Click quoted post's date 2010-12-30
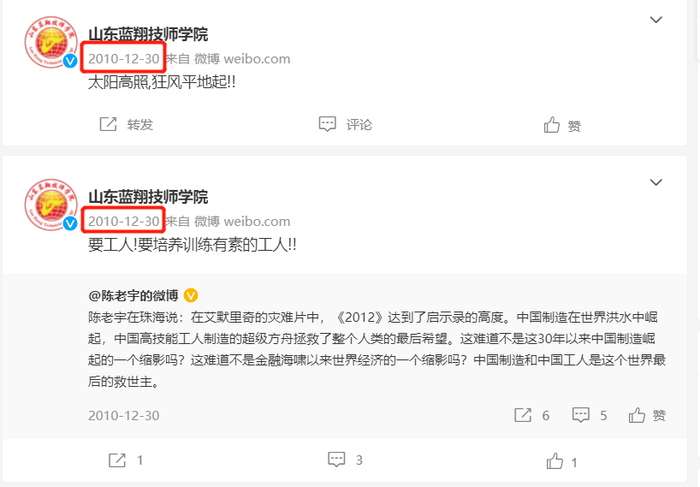 pos(124,416)
